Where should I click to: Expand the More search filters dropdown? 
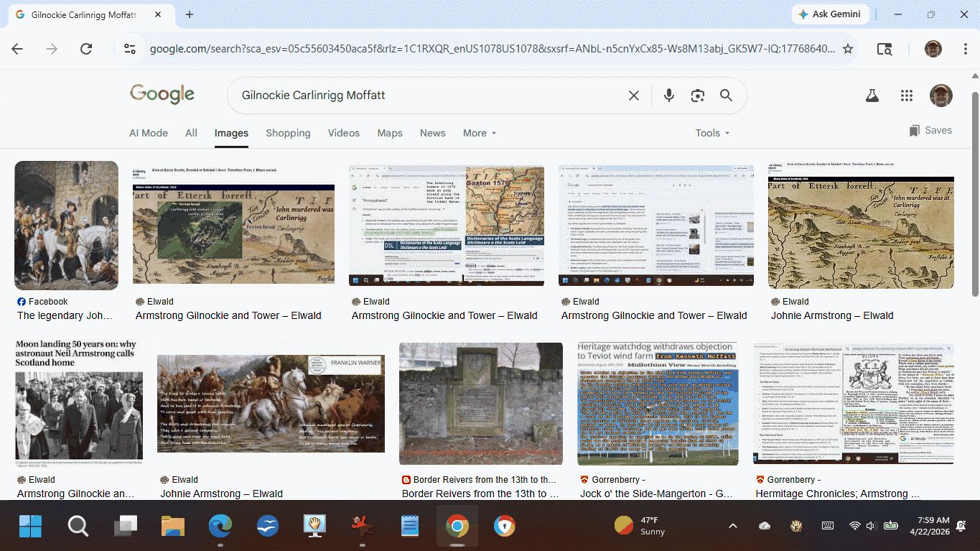(480, 133)
